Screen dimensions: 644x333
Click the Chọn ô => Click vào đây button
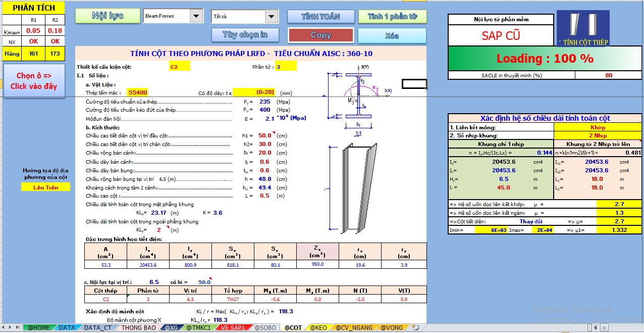tap(33, 81)
